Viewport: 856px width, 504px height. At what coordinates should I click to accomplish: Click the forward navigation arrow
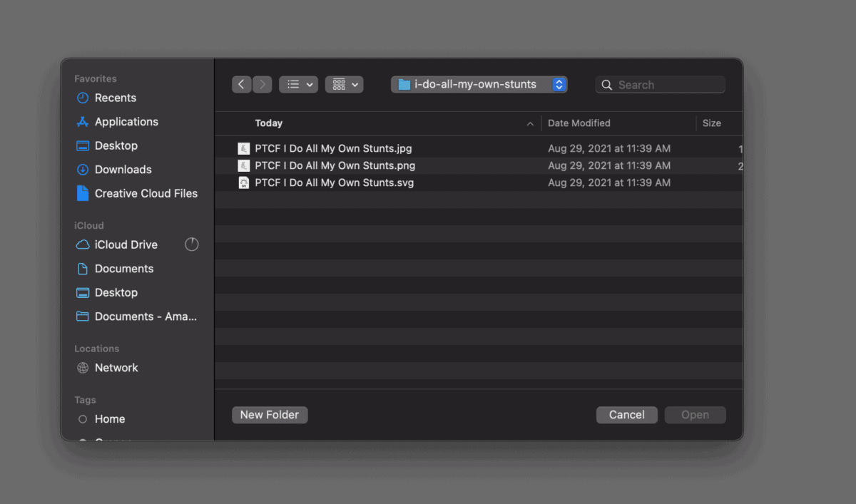pyautogui.click(x=263, y=85)
